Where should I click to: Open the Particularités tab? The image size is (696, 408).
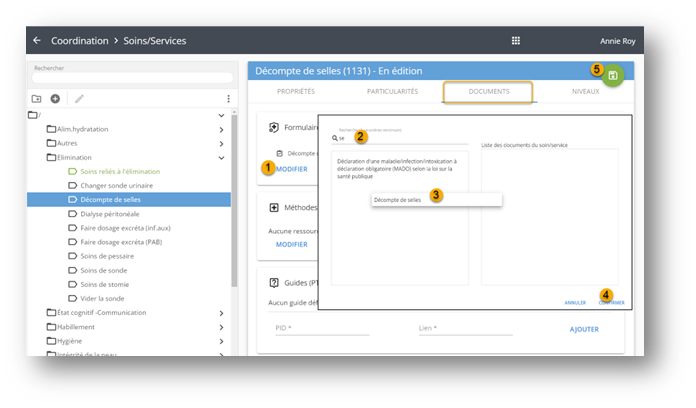(x=391, y=92)
